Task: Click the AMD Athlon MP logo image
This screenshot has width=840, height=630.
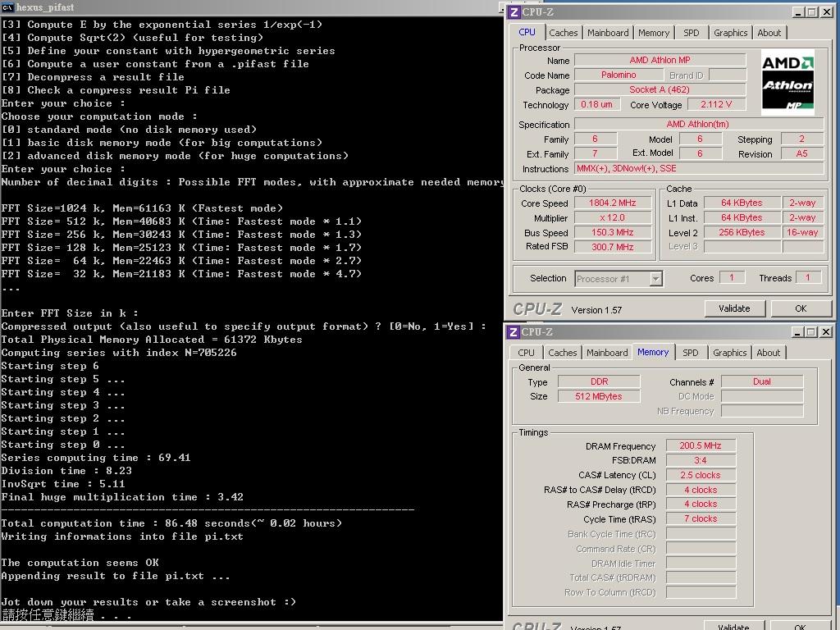Action: pyautogui.click(x=787, y=83)
